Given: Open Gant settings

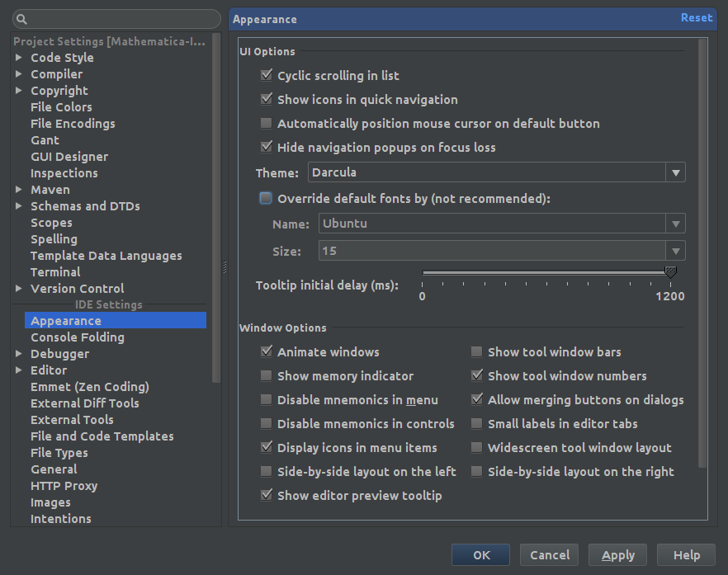Looking at the screenshot, I should click(45, 139).
